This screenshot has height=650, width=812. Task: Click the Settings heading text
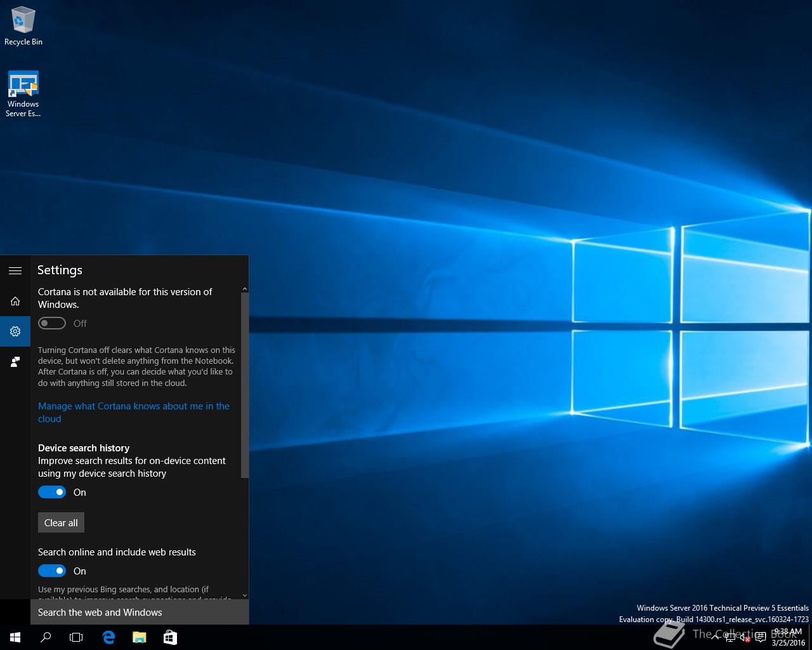(x=60, y=270)
